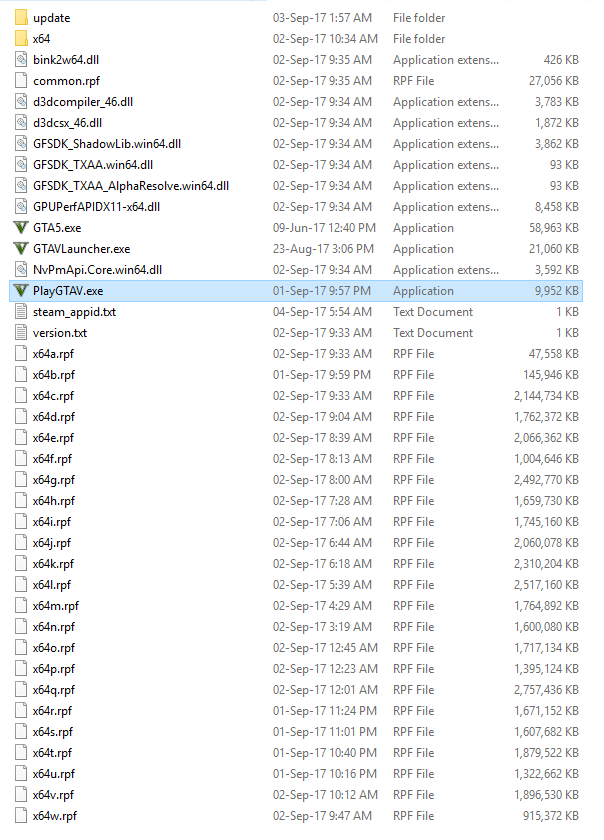Screen dimensions: 604x840
Task: Select file name x64o.rpf
Action: [54, 648]
